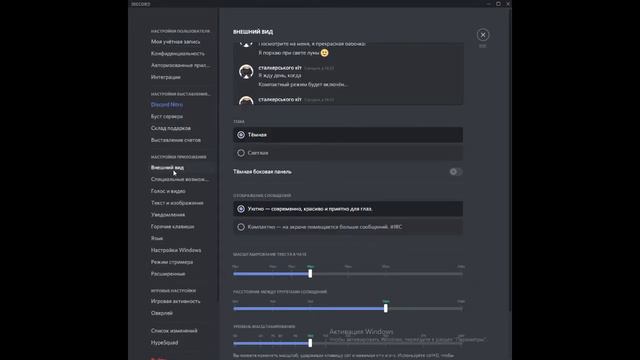Open Текст и изображения settings

[177, 203]
